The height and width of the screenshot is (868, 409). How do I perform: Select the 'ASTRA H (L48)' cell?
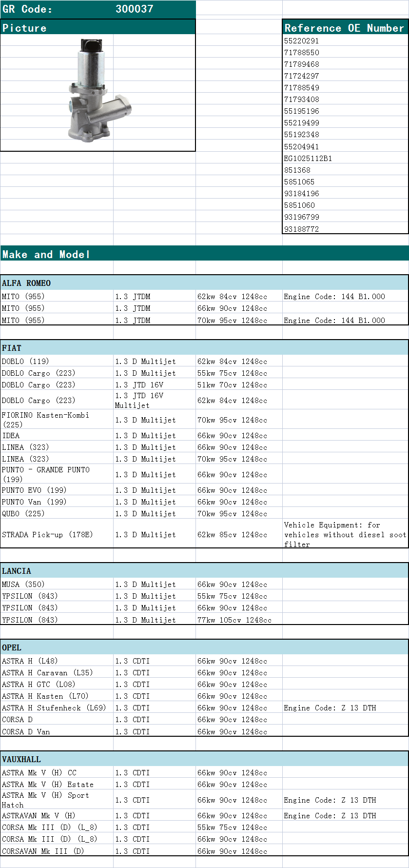(x=57, y=661)
